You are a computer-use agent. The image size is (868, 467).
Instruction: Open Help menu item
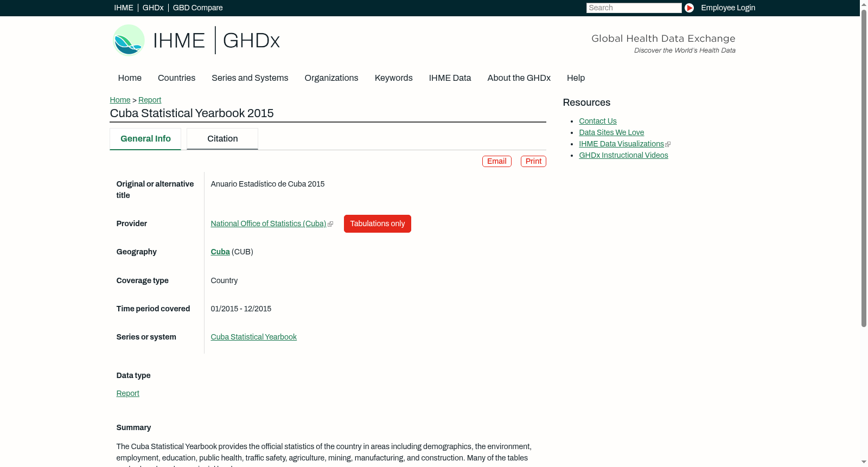tap(576, 78)
